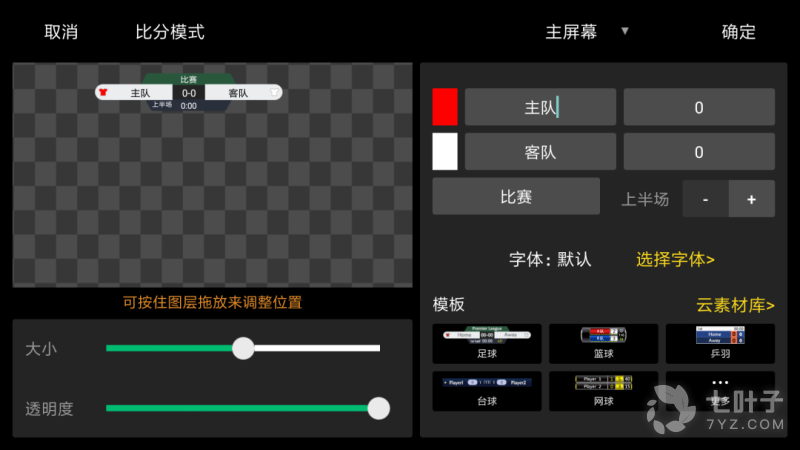Choose the 网球 tennis scoreboard template
Viewport: 800px width, 450px height.
pos(604,391)
